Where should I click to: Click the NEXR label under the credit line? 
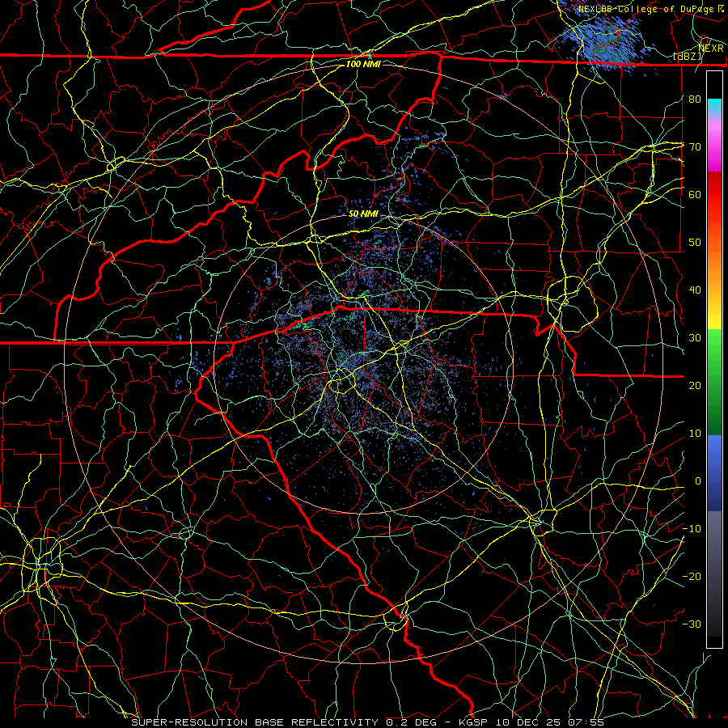pos(710,48)
